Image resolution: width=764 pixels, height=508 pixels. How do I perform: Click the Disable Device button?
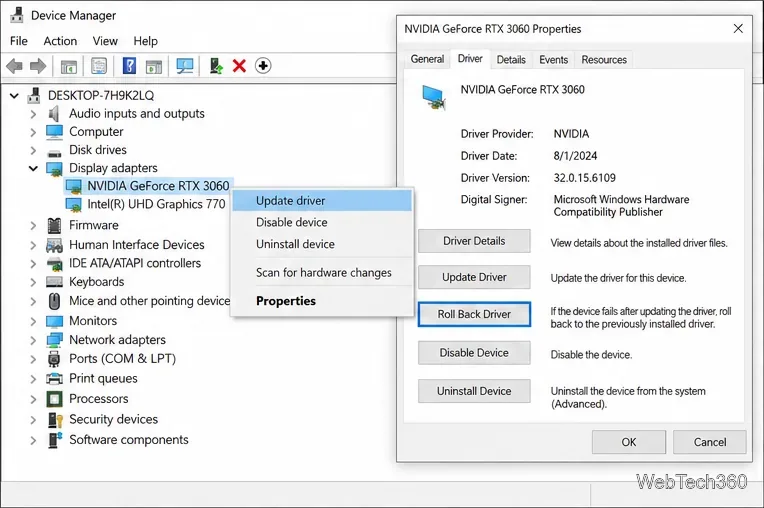click(474, 353)
